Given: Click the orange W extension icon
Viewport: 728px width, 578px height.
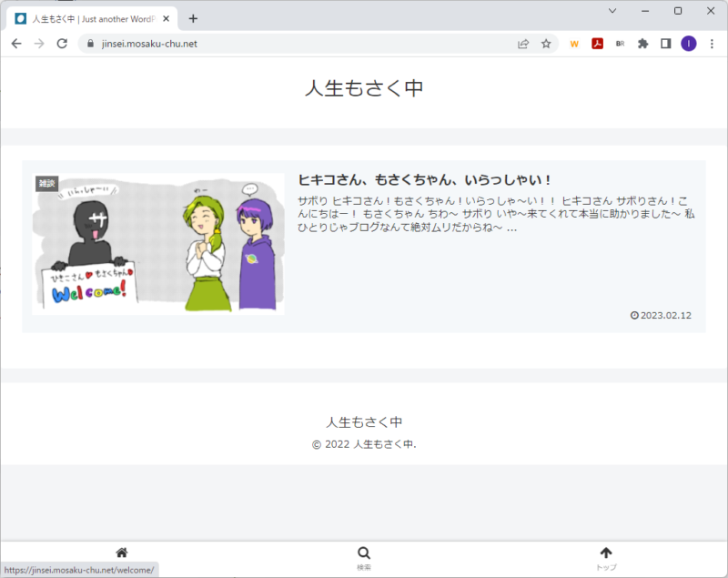Looking at the screenshot, I should coord(574,43).
